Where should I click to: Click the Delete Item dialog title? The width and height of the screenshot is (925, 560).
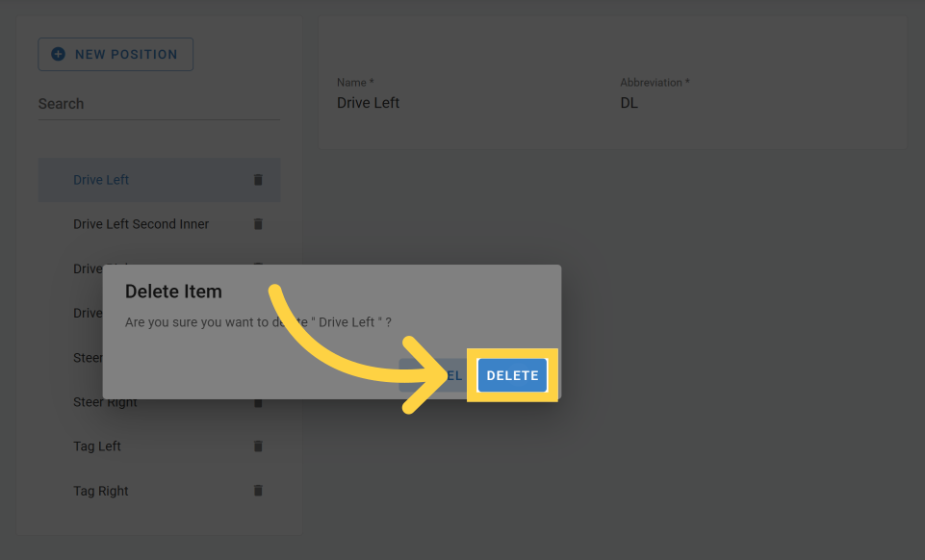coord(173,292)
